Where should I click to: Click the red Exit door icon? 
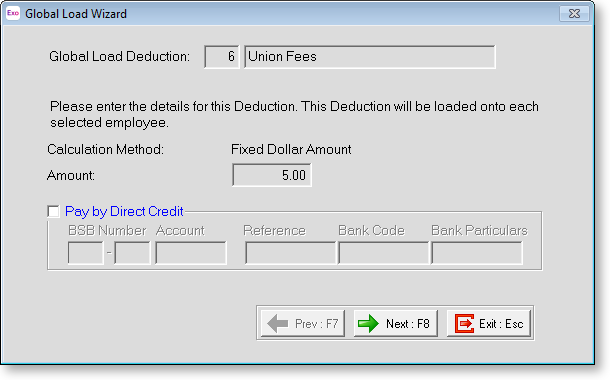465,324
